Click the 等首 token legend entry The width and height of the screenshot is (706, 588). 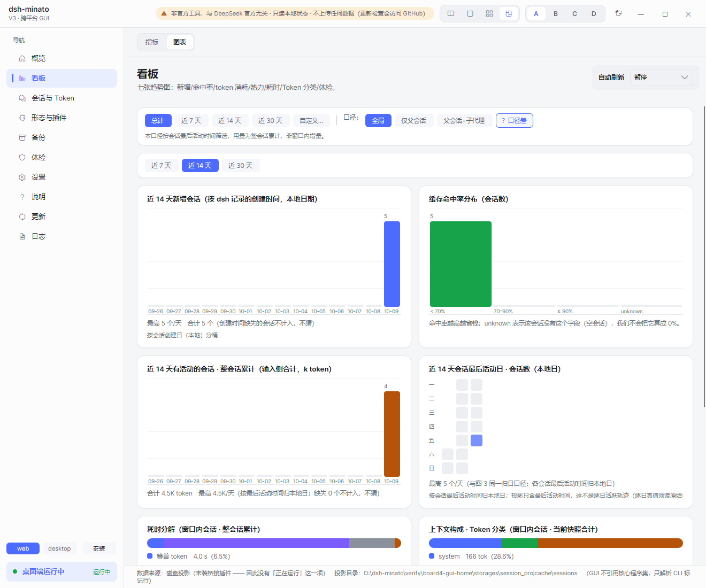point(189,556)
